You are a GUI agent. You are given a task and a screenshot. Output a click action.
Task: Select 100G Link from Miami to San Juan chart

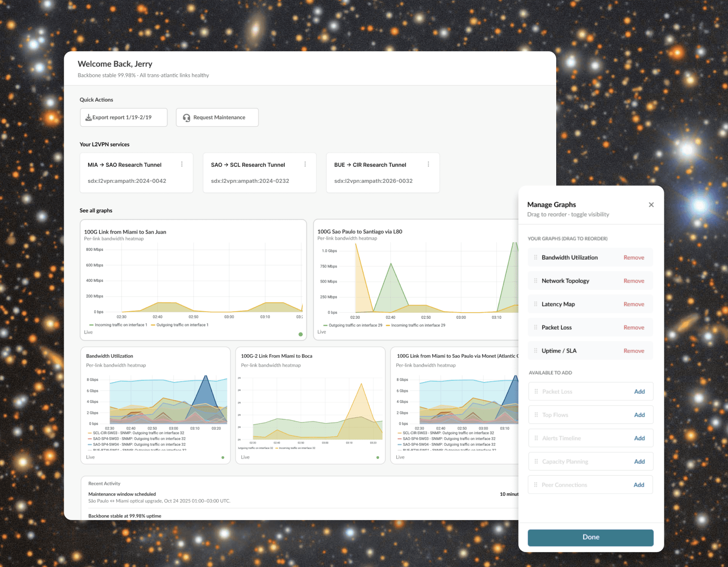[193, 280]
